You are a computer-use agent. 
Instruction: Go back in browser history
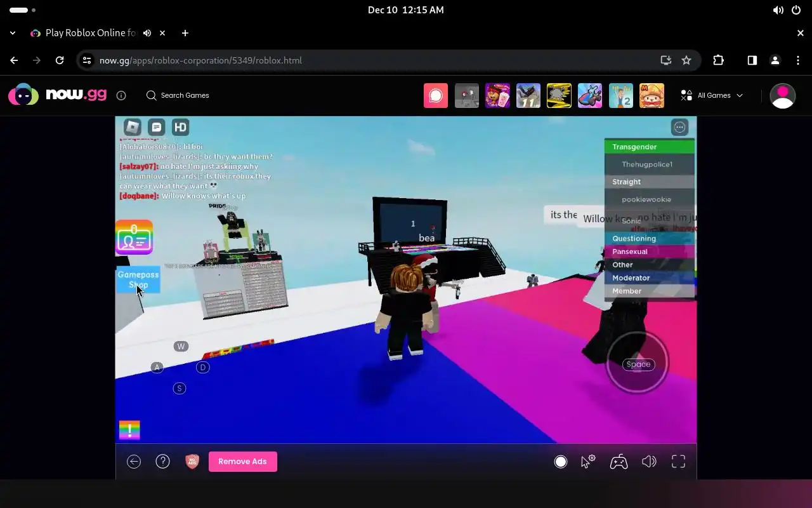[x=14, y=60]
